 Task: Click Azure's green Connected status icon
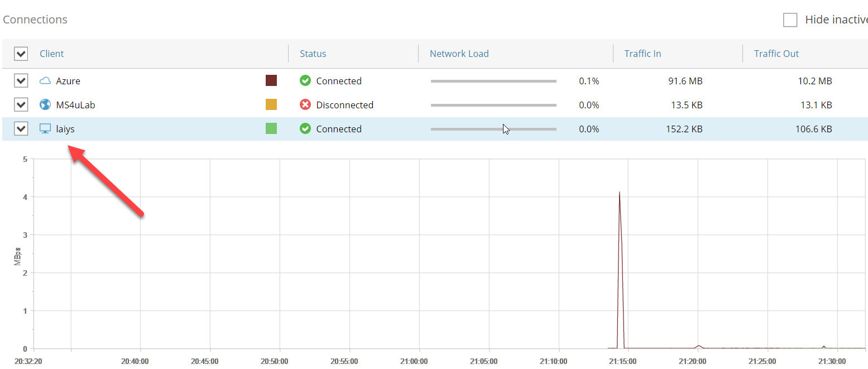click(305, 81)
